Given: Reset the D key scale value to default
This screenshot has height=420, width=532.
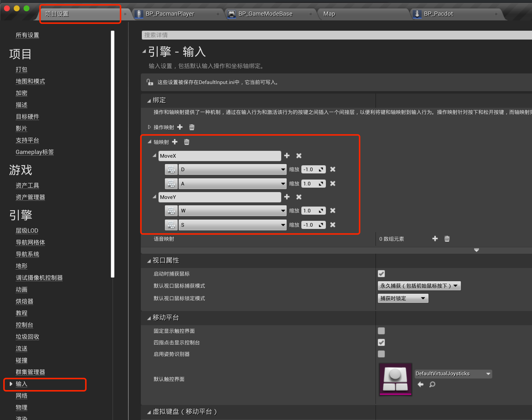Looking at the screenshot, I should pyautogui.click(x=321, y=169).
